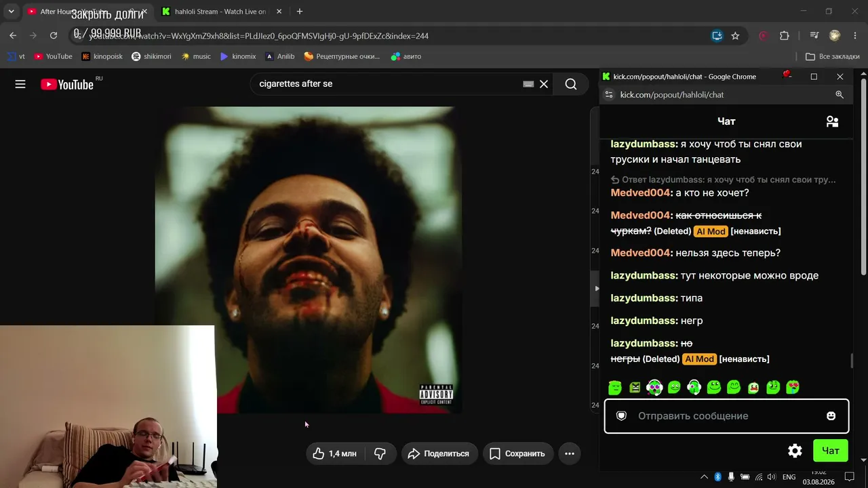
Task: Expand the Все закладки bookmarks folder
Action: click(x=832, y=56)
